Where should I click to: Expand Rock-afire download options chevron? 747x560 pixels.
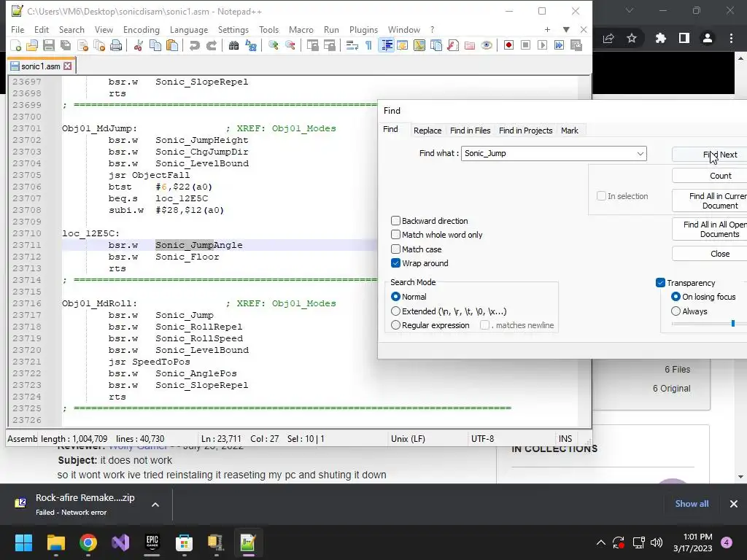click(x=155, y=505)
